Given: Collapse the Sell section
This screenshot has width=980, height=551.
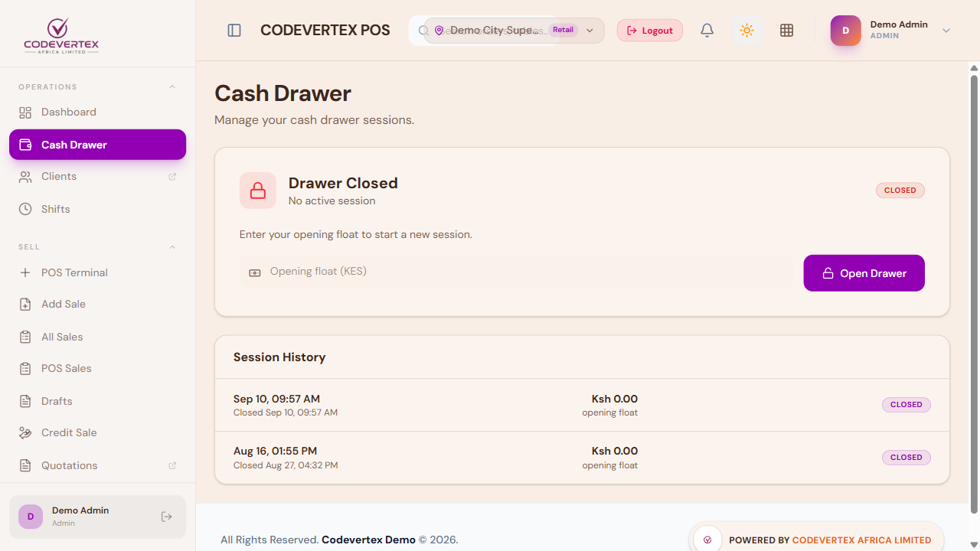Looking at the screenshot, I should tap(172, 246).
